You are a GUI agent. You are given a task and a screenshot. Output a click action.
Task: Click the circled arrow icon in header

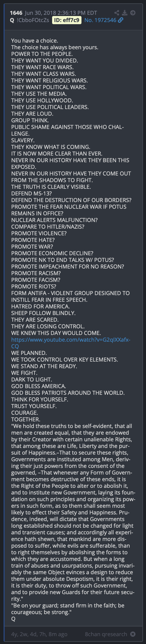click(133, 13)
